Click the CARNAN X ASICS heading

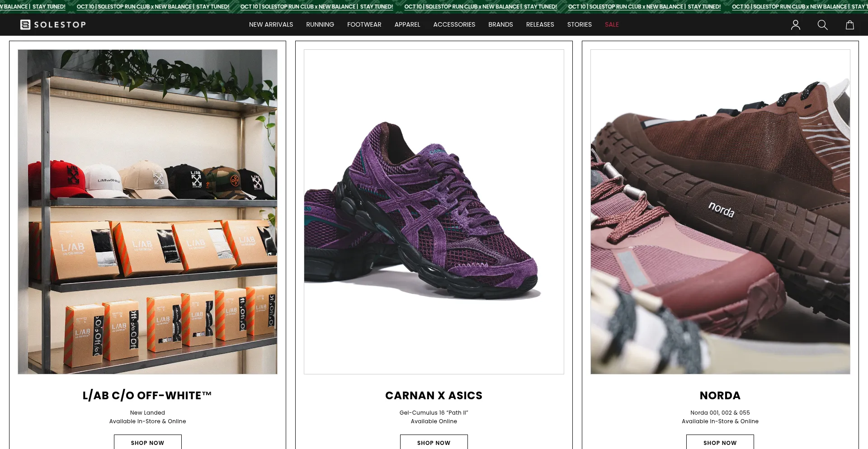[434, 396]
